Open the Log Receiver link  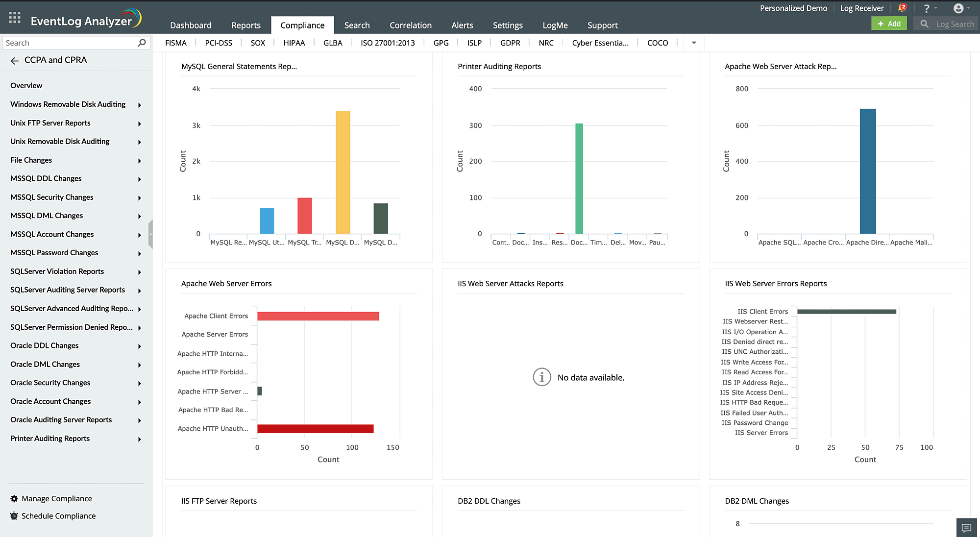pos(861,8)
